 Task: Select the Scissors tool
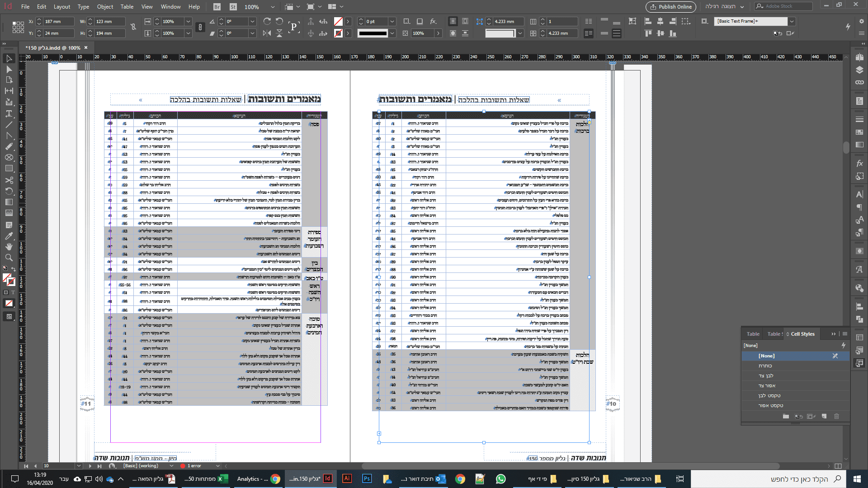pos(9,180)
